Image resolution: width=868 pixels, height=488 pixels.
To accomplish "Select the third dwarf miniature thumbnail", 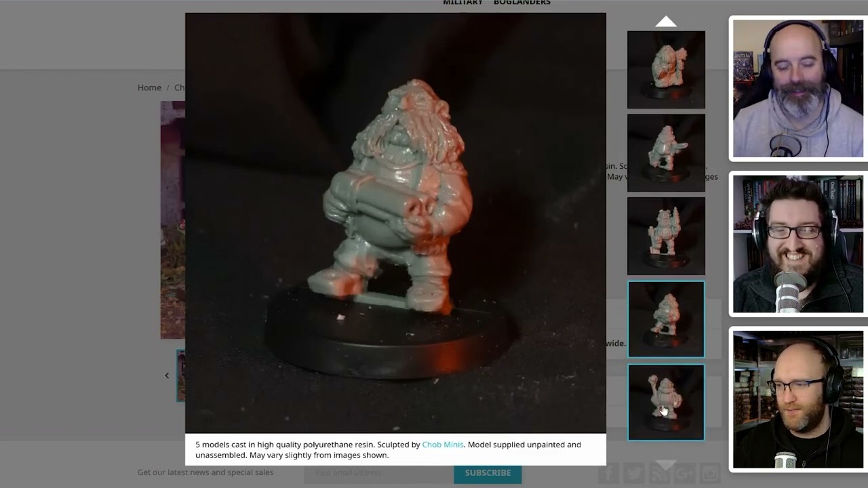I will (666, 237).
